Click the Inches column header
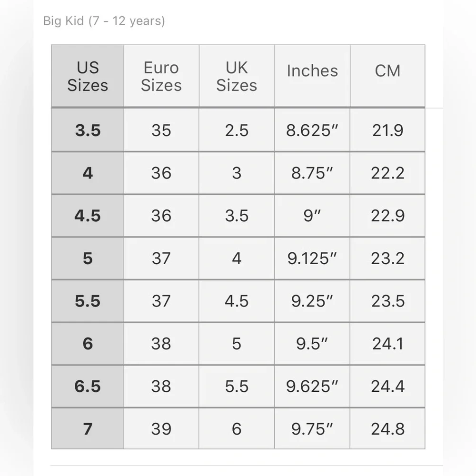 [x=312, y=76]
